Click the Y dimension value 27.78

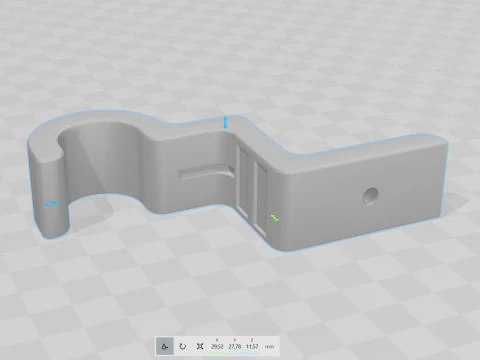[235, 347]
